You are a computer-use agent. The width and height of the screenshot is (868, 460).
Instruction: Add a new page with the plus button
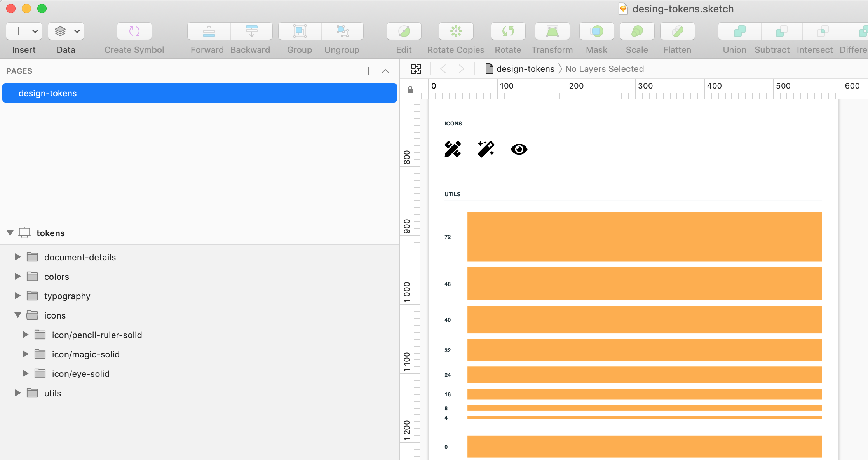point(368,71)
